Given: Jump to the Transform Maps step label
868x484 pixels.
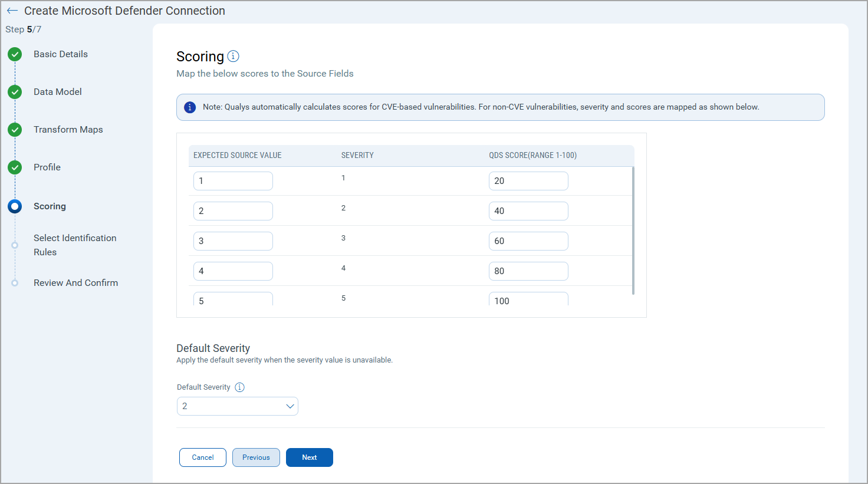Looking at the screenshot, I should pos(68,130).
